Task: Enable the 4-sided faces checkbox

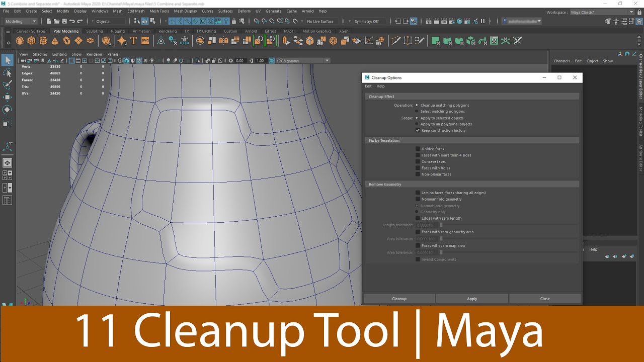Action: coord(418,149)
